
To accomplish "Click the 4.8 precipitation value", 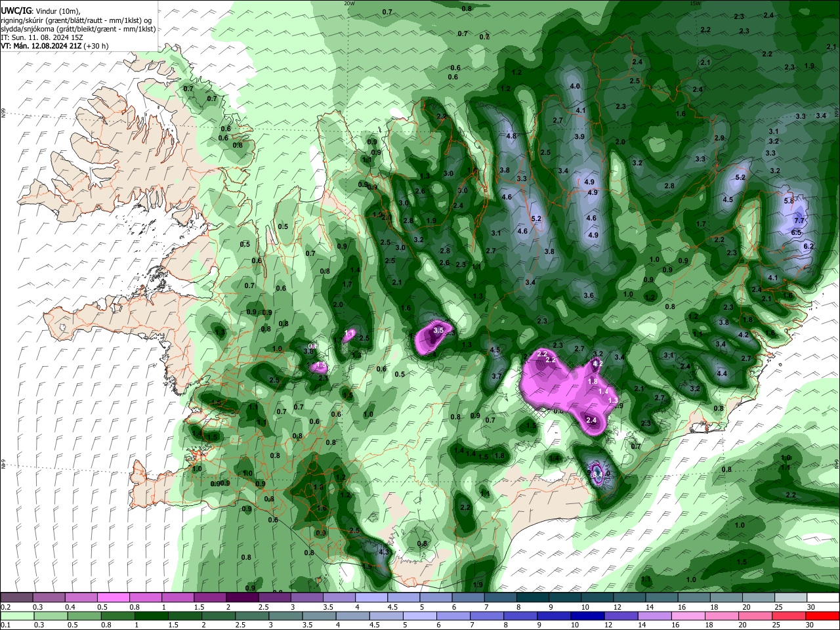I will click(511, 136).
